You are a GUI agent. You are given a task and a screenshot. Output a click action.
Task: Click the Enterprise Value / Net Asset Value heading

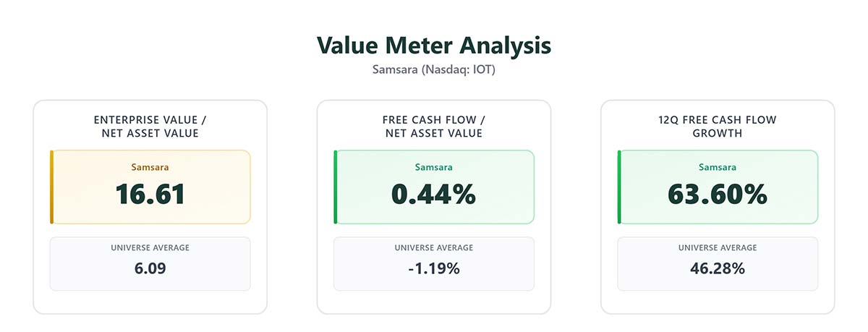[150, 127]
